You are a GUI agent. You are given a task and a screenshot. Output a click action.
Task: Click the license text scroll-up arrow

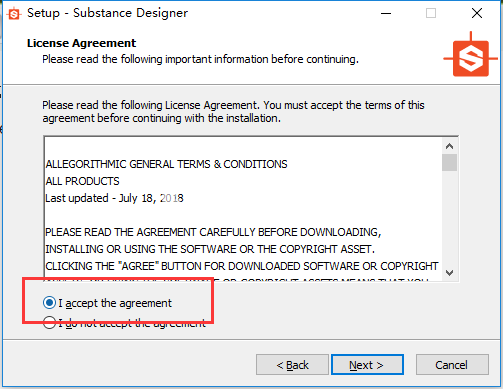[449, 146]
